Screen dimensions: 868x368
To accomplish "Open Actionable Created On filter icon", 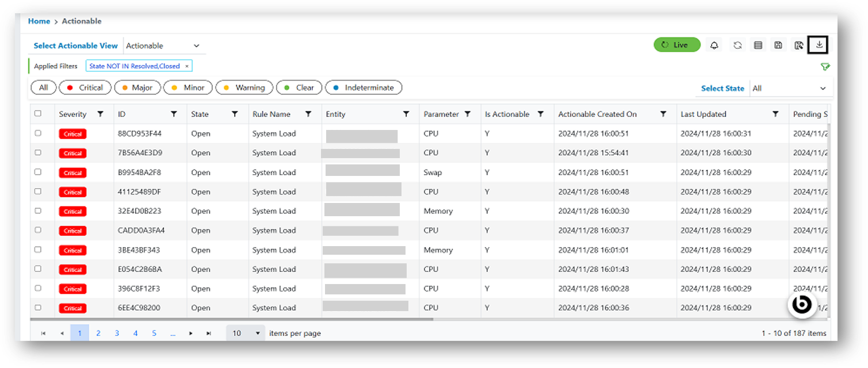I will (x=663, y=114).
